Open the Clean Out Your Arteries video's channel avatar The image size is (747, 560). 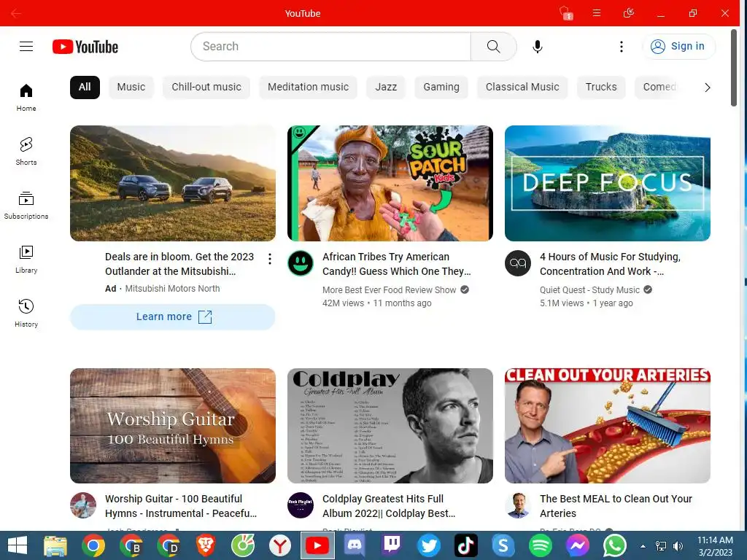click(518, 505)
